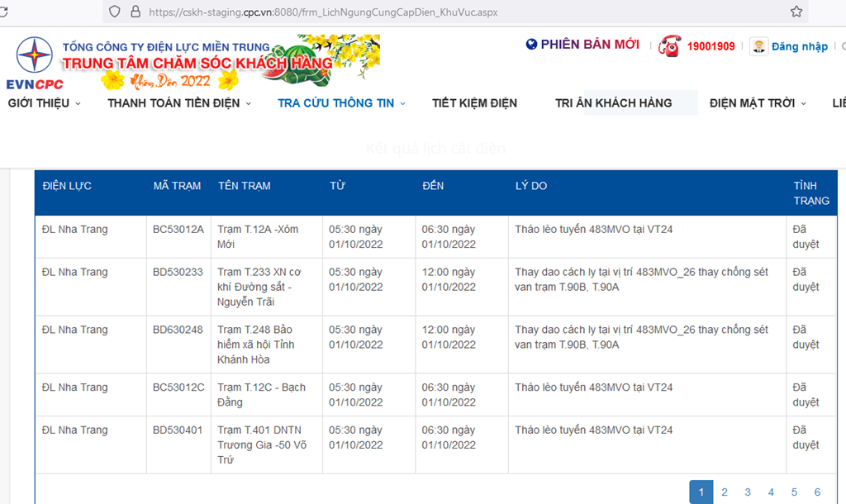846x504 pixels.
Task: Click the EVNCPC logo
Action: pyautogui.click(x=35, y=63)
